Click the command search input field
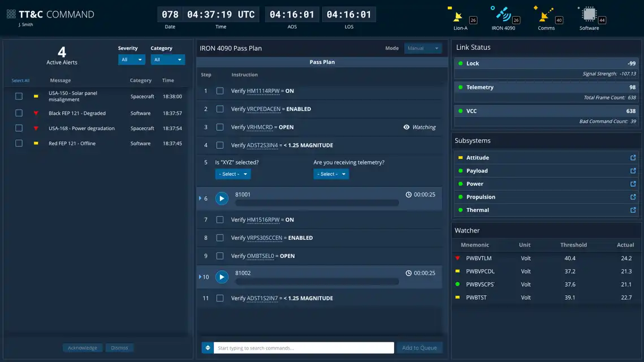The image size is (644, 362). click(304, 348)
